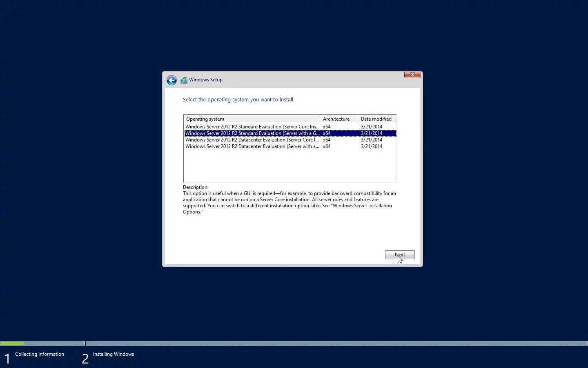Select Standard Evaluation Server Core installation row

290,127
